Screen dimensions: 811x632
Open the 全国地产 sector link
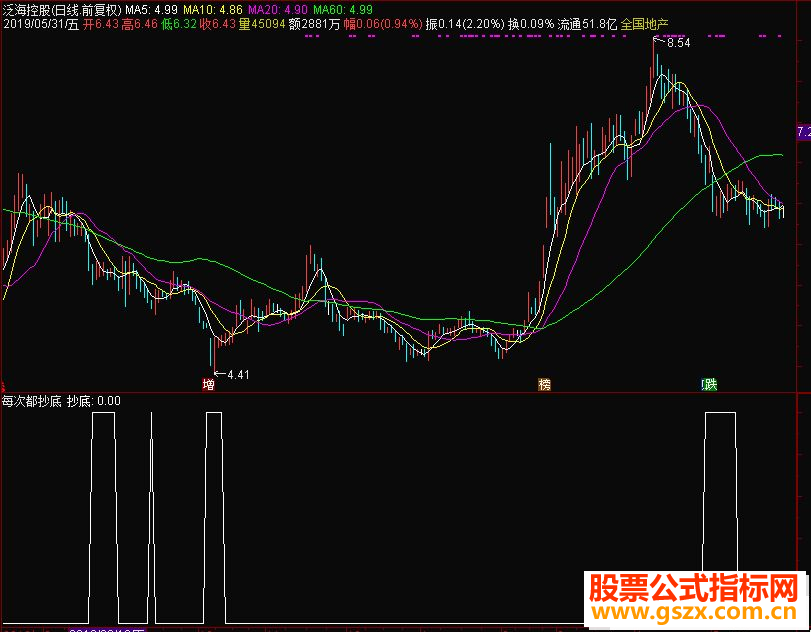pyautogui.click(x=644, y=24)
